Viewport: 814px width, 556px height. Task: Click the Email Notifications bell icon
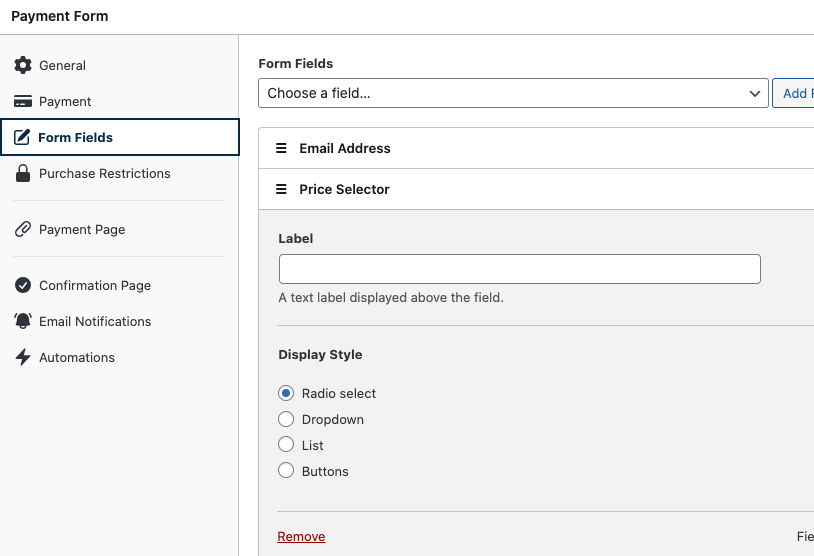(23, 321)
